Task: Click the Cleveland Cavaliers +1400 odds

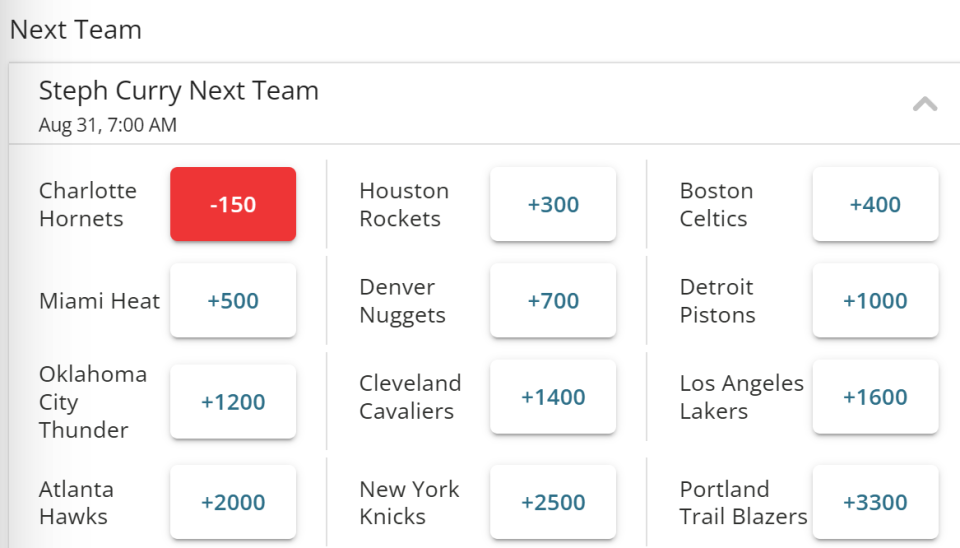Action: tap(553, 397)
